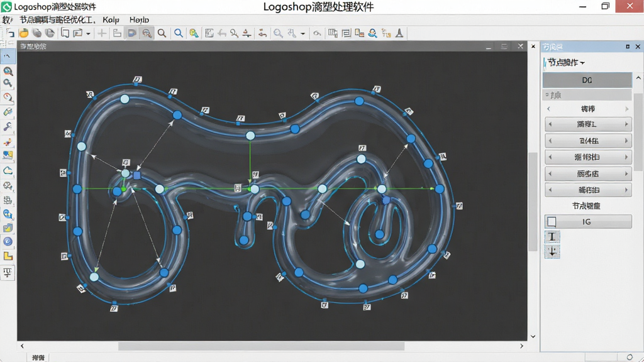Select the yellow folder tool in left sidebar

pos(8,228)
